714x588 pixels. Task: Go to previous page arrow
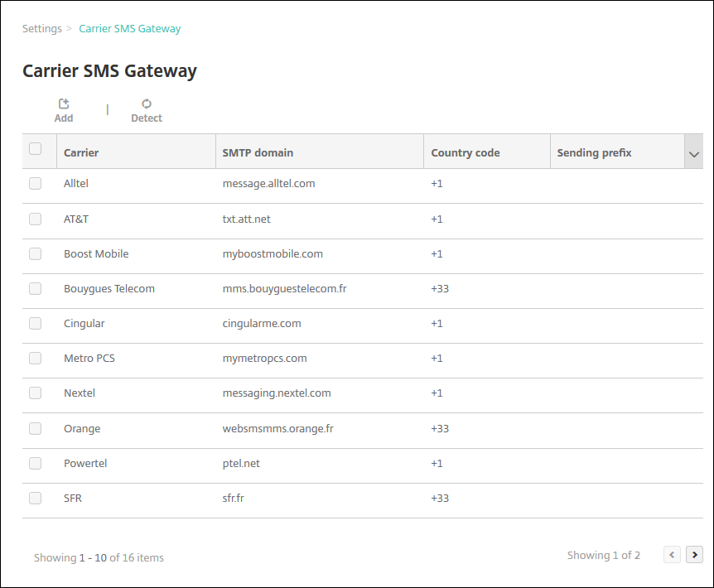click(673, 555)
